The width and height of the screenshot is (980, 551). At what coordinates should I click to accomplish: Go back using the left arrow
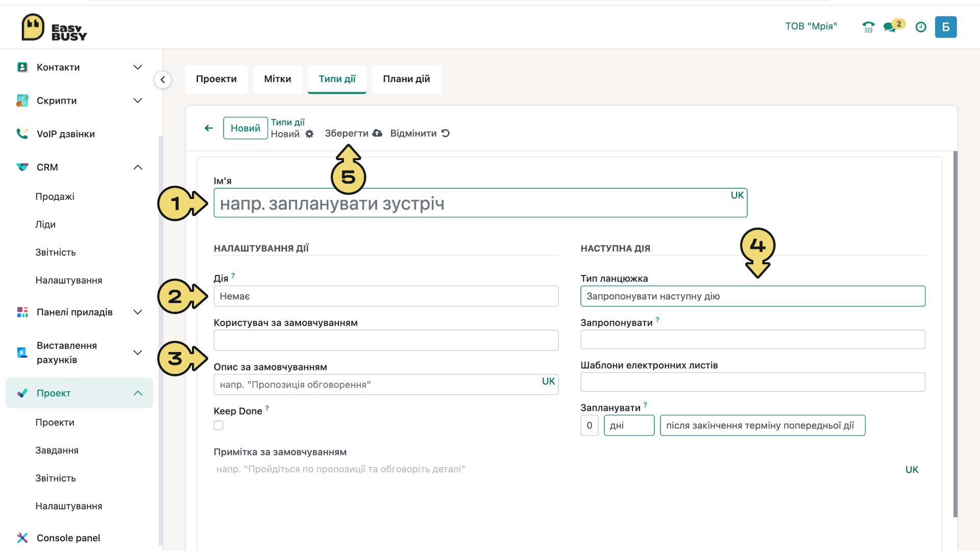[x=209, y=128]
